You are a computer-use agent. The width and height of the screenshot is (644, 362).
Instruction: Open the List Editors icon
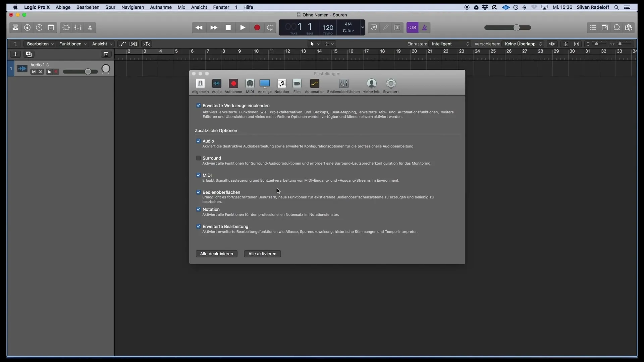(593, 27)
